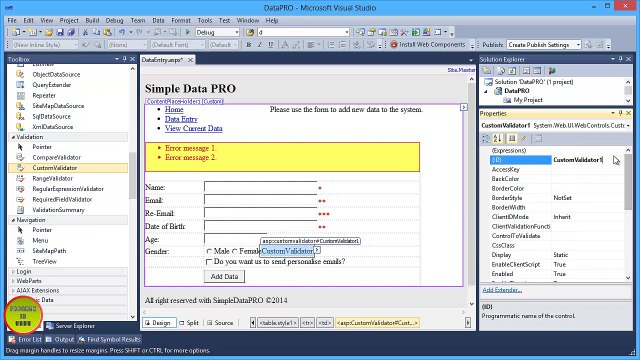Open the Tools menu
The width and height of the screenshot is (640, 360).
pyautogui.click(x=205, y=20)
